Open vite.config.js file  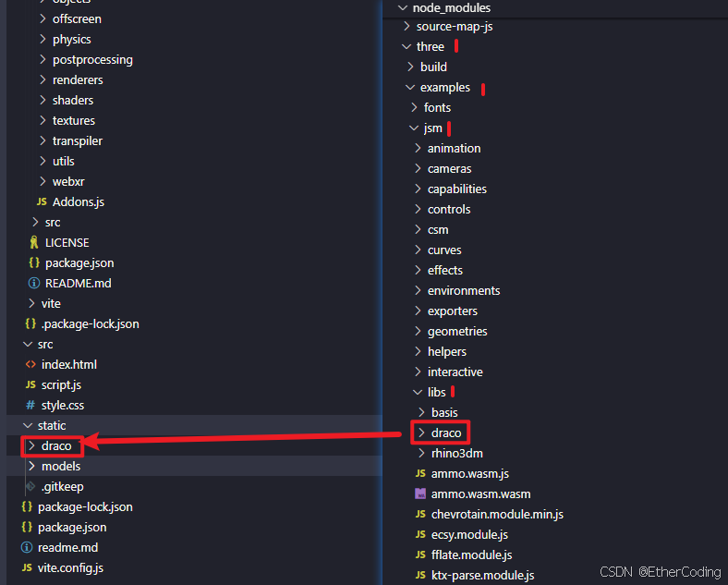(x=70, y=567)
